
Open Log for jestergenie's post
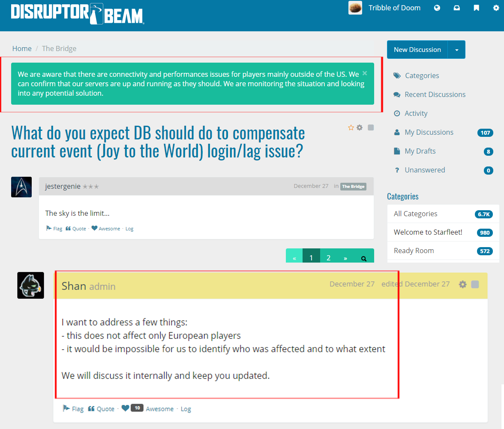click(x=129, y=229)
